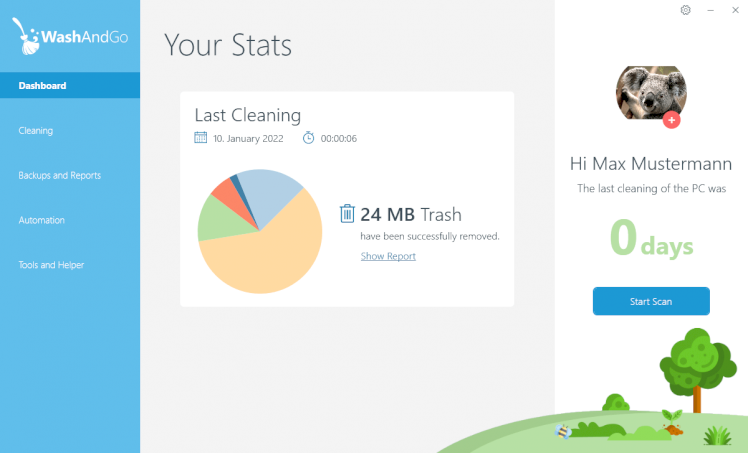
Task: Click the 0 days counter
Action: tap(651, 240)
